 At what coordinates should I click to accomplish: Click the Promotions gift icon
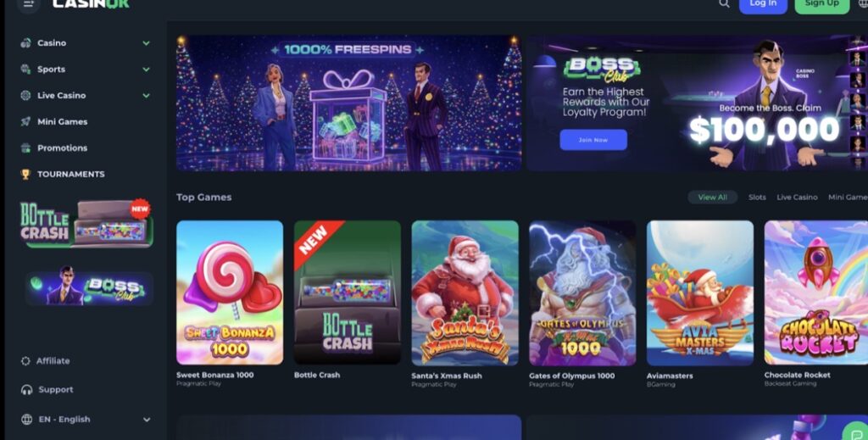click(25, 148)
